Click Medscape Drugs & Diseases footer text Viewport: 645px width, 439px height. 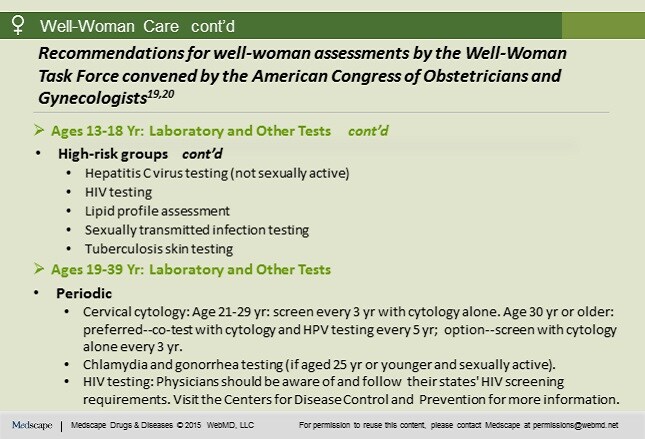[121, 425]
